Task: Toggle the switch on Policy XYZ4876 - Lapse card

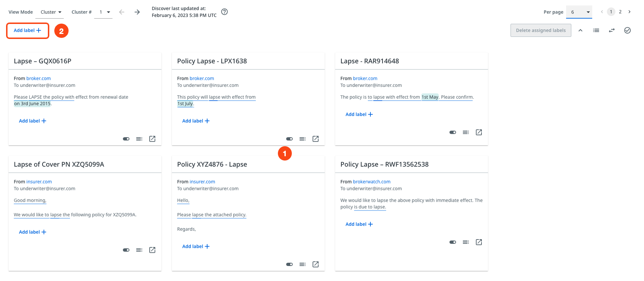Action: (x=289, y=264)
